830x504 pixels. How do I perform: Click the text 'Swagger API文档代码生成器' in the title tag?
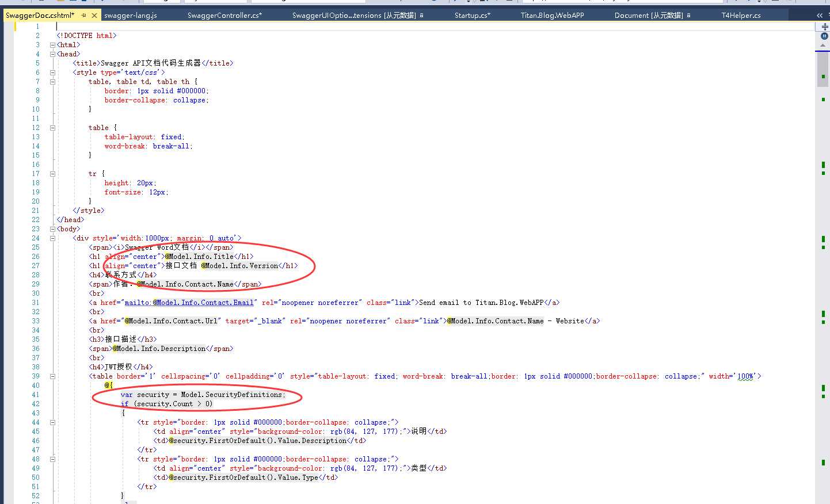pos(151,63)
